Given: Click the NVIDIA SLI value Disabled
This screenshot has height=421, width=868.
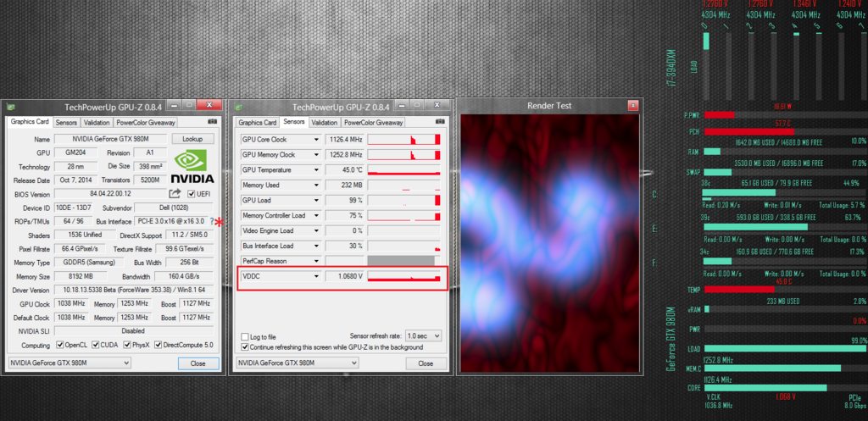Looking at the screenshot, I should (133, 331).
